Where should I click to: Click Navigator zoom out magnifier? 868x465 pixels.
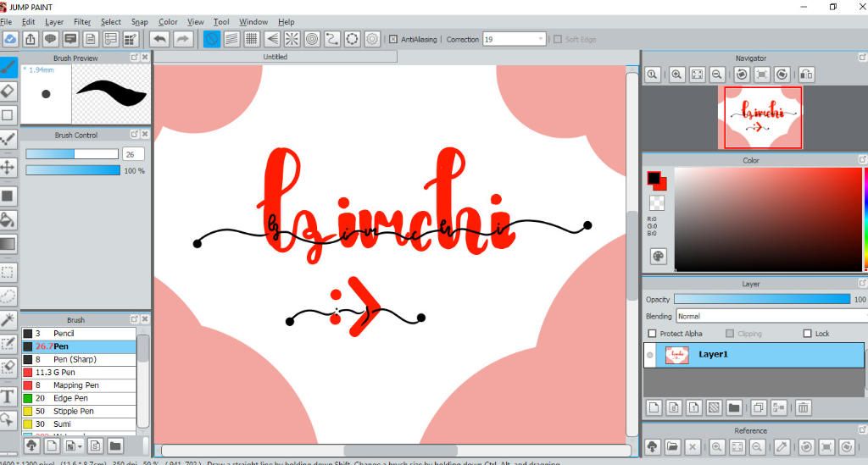(717, 75)
